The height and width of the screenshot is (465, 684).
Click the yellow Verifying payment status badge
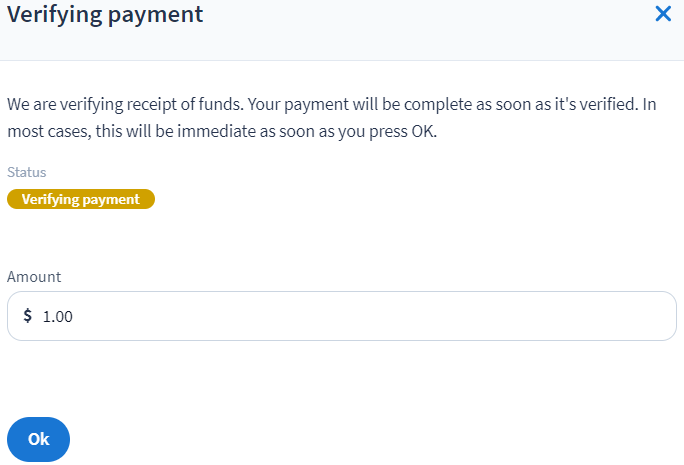[81, 199]
